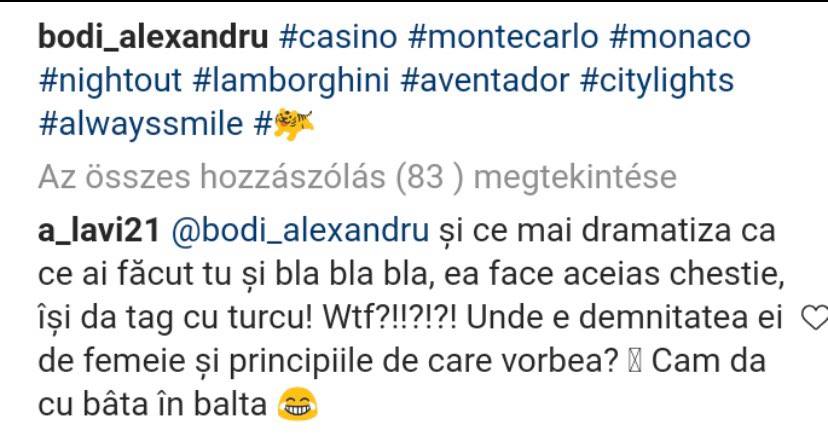Open the @bodi_alexandru mention in comment
Screen dimensions: 828x435
300,232
